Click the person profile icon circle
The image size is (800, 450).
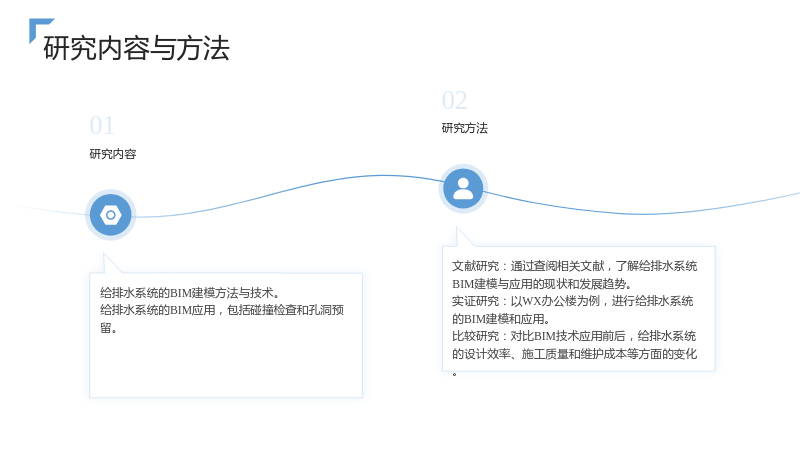(x=463, y=189)
